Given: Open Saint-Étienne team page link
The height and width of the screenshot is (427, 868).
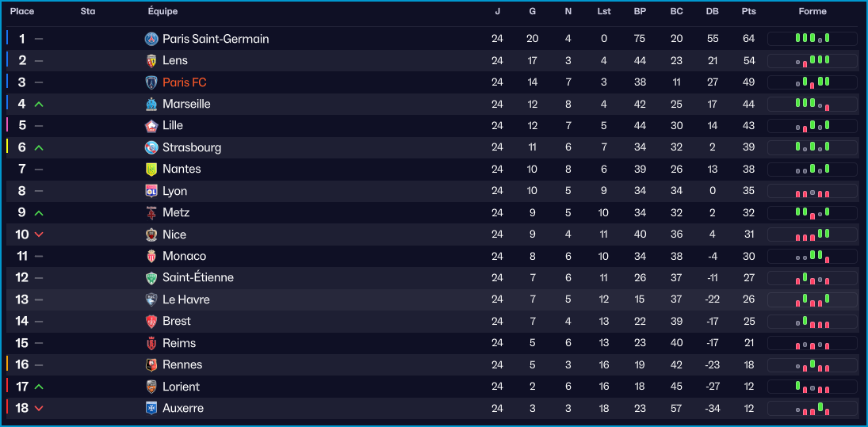Looking at the screenshot, I should tap(197, 277).
